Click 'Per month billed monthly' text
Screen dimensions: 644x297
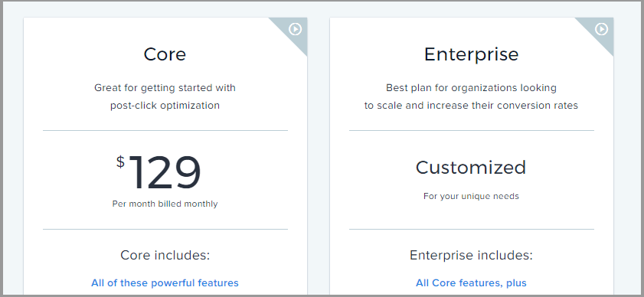[165, 204]
